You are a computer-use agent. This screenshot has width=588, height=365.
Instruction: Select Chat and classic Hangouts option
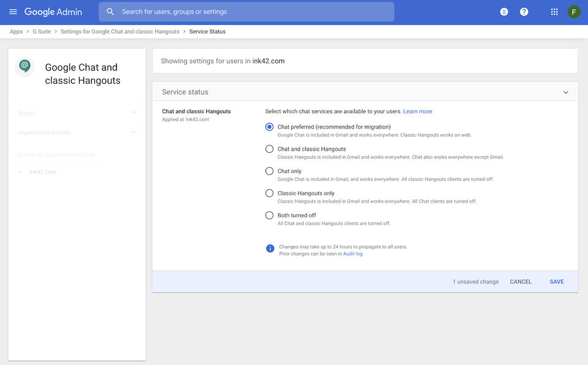(x=269, y=149)
